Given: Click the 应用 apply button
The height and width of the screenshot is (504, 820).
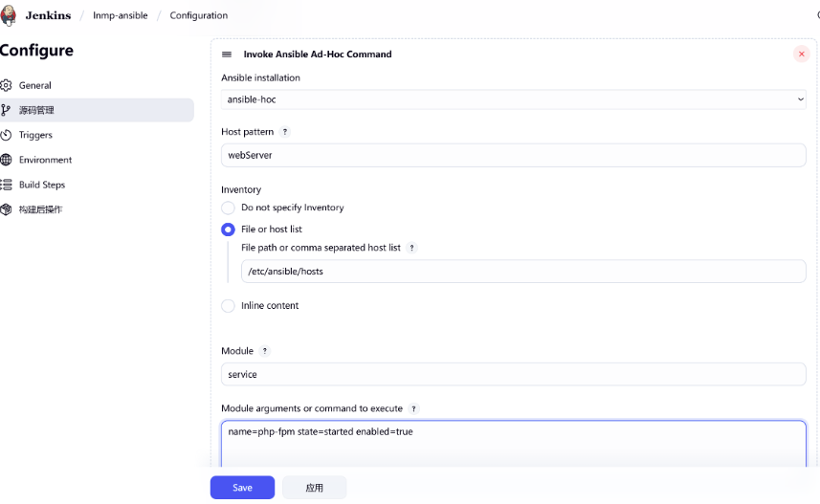Looking at the screenshot, I should 314,488.
